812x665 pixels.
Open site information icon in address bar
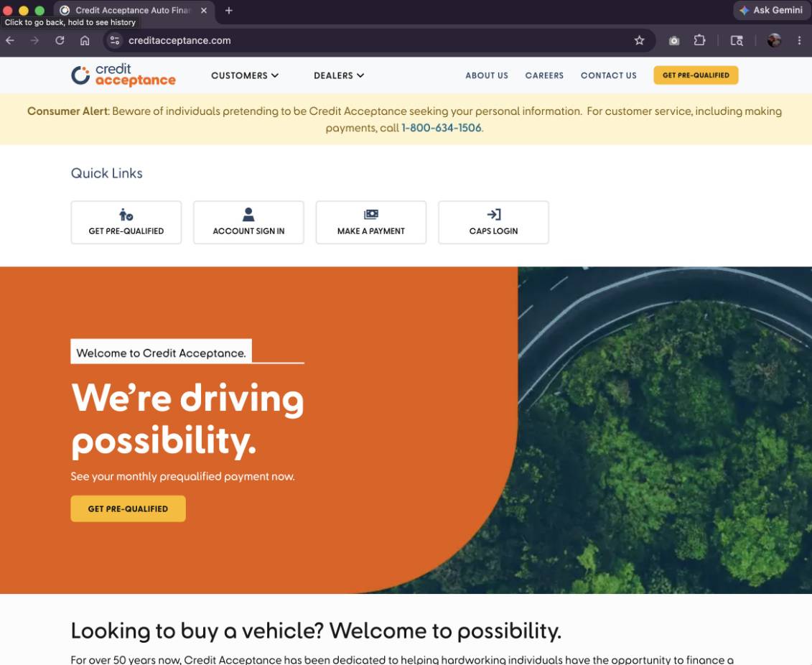[115, 40]
